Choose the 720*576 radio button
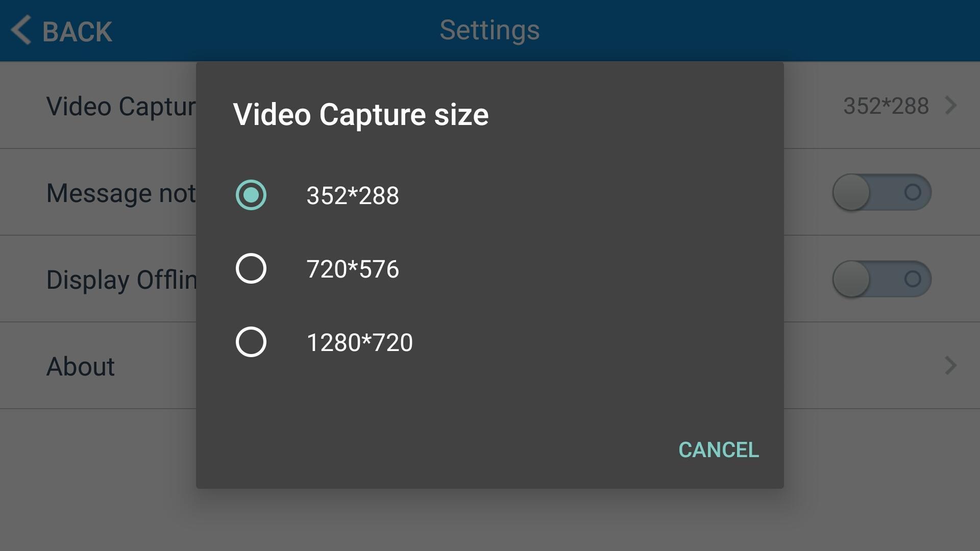Viewport: 980px width, 551px height. [251, 268]
